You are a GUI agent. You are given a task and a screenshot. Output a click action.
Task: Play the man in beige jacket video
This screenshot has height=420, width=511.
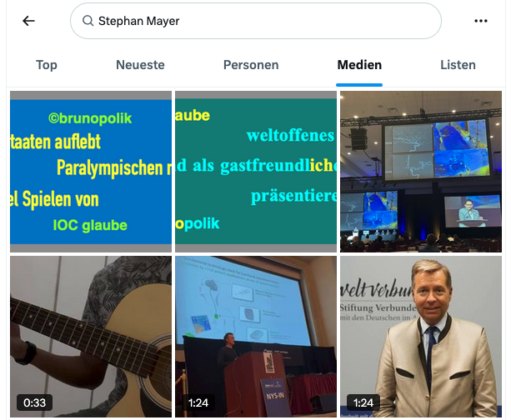421,337
